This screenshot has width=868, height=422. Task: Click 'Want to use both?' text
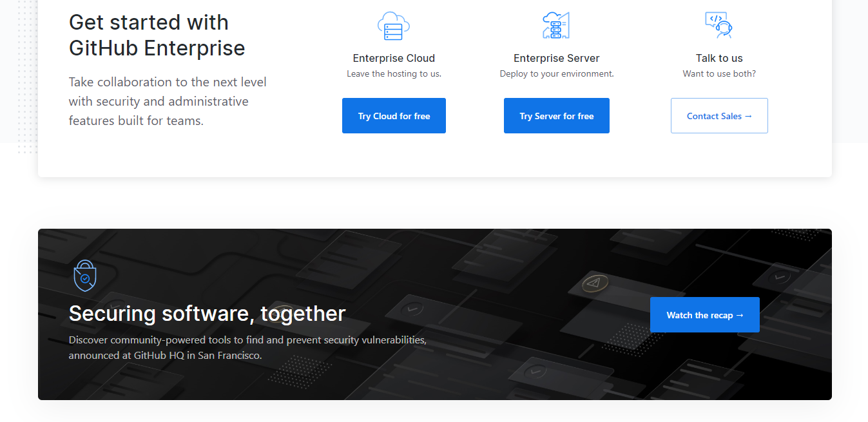pos(719,73)
